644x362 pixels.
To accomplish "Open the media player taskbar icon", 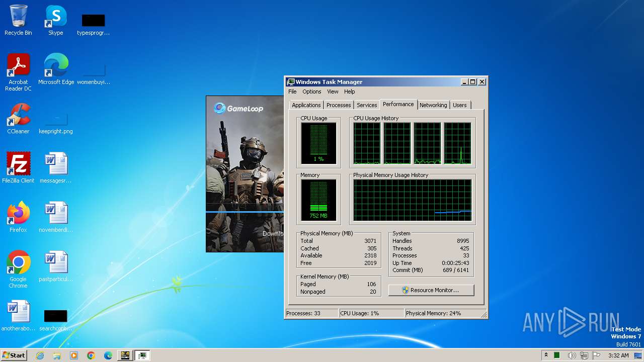I will tap(74, 355).
